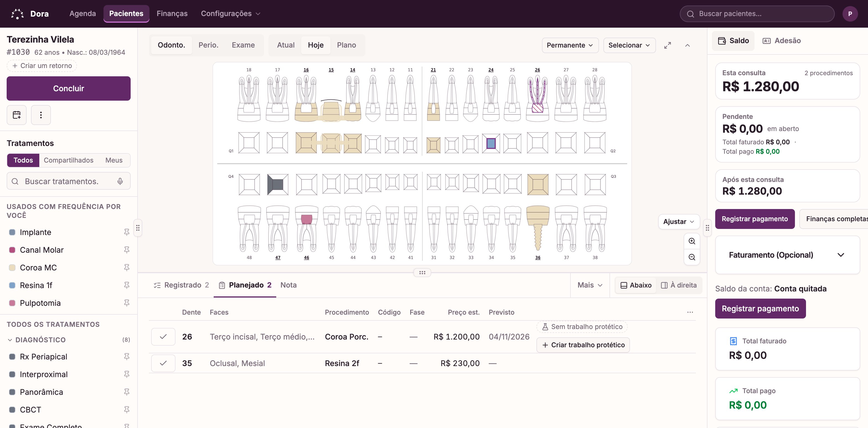Image resolution: width=868 pixels, height=428 pixels.
Task: Click the microphone in treatment search
Action: (x=120, y=181)
